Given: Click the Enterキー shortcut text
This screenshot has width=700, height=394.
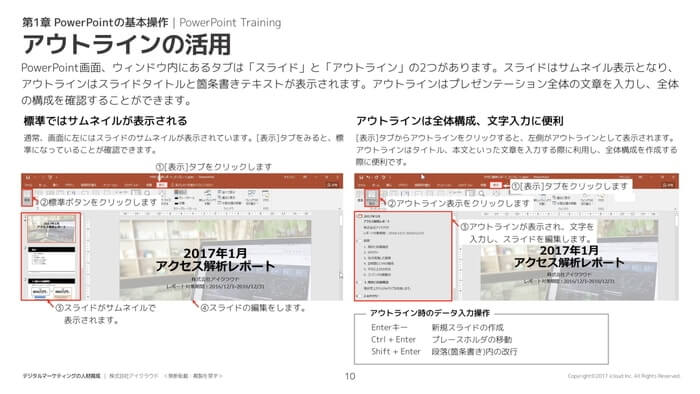Looking at the screenshot, I should coord(389,328).
